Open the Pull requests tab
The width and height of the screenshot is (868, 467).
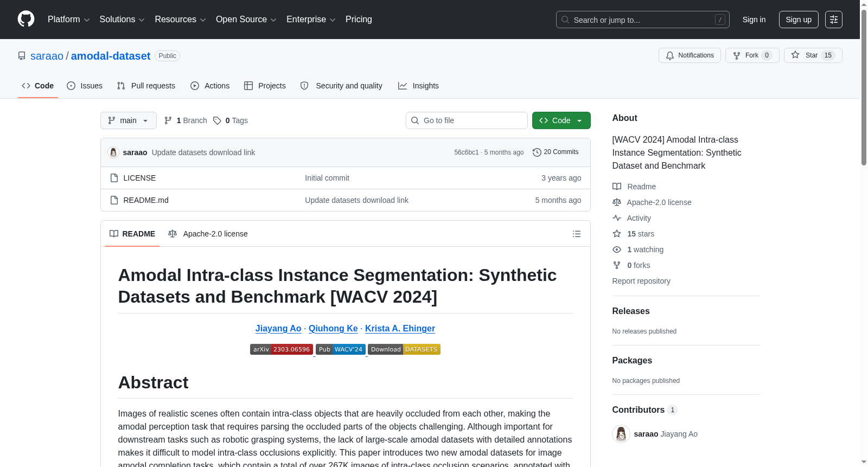click(146, 86)
